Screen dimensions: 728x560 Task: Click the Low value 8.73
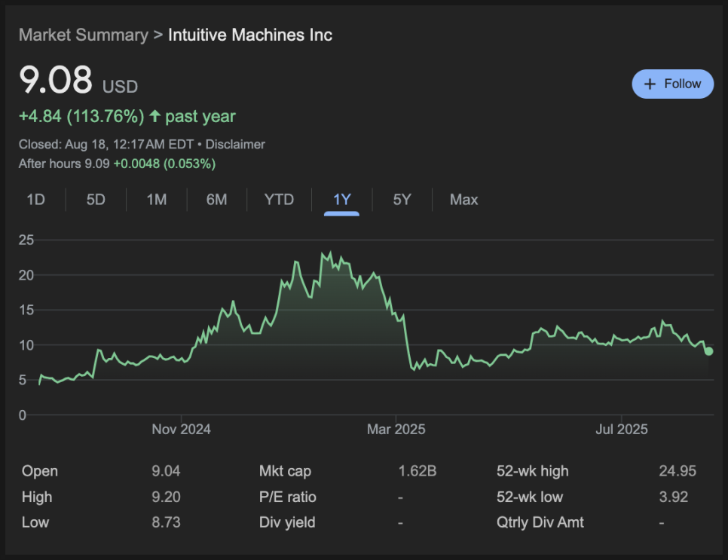pyautogui.click(x=166, y=522)
